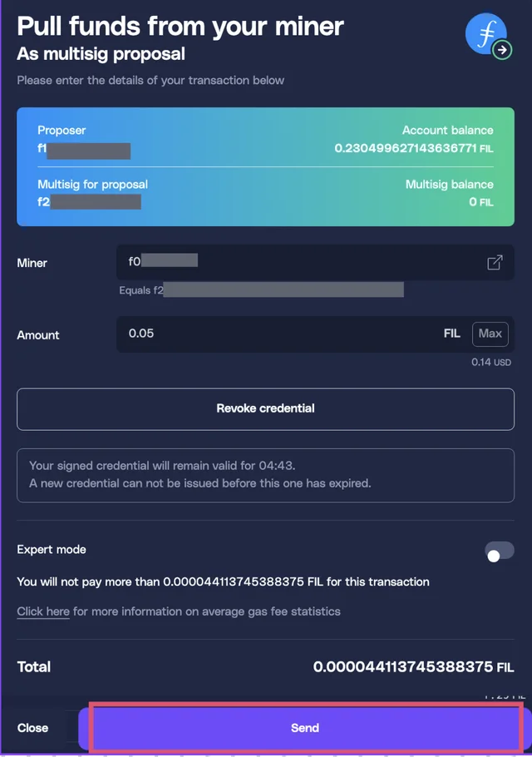This screenshot has height=757, width=532.
Task: Click the Account balance FIL value
Action: (413, 149)
